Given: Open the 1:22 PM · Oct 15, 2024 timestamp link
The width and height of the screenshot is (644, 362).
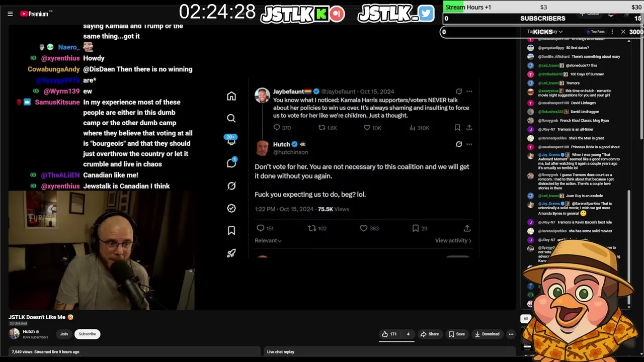Looking at the screenshot, I should tap(284, 209).
